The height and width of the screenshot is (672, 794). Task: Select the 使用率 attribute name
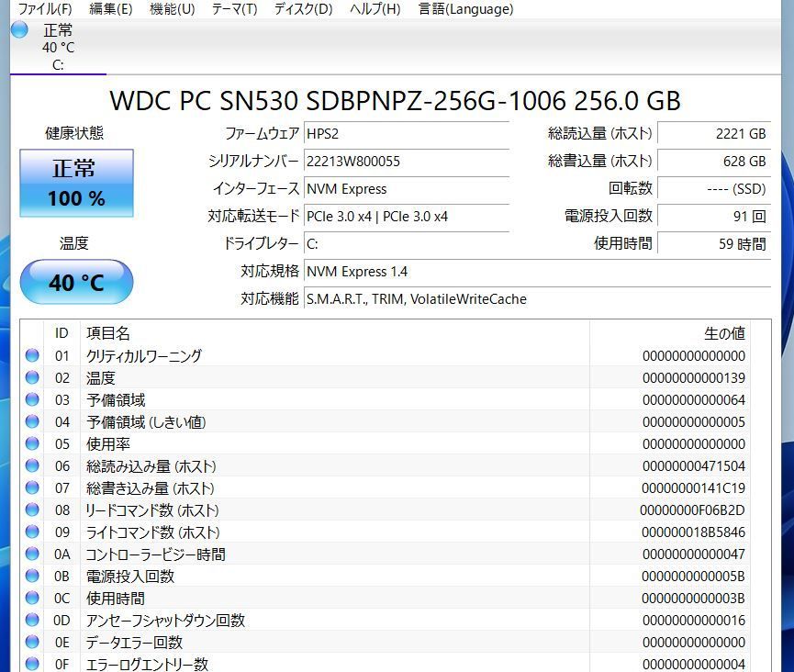click(x=108, y=444)
